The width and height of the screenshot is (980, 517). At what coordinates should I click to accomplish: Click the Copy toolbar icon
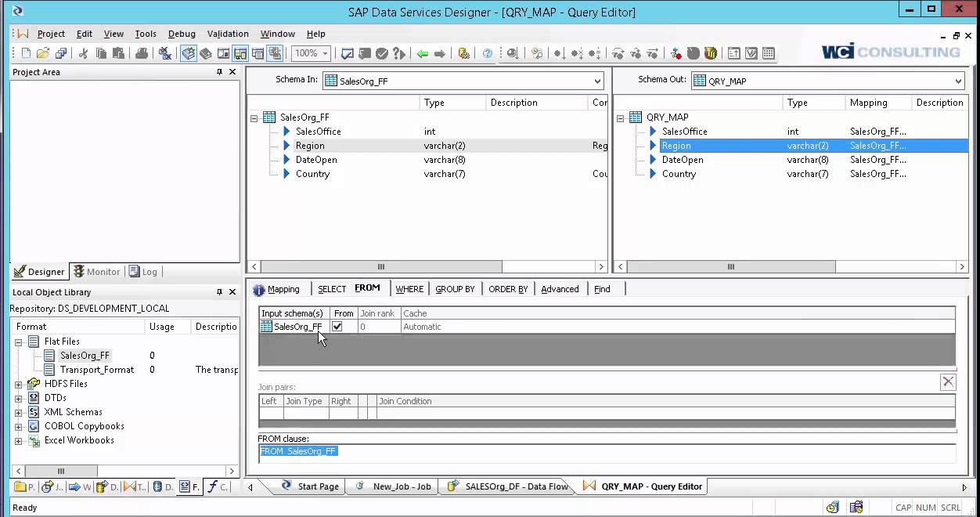click(x=101, y=53)
